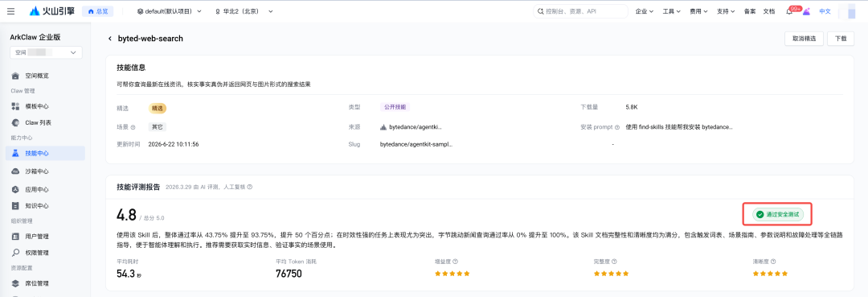The height and width of the screenshot is (297, 868).
Task: Select 技能中心 in sidebar
Action: tap(45, 153)
